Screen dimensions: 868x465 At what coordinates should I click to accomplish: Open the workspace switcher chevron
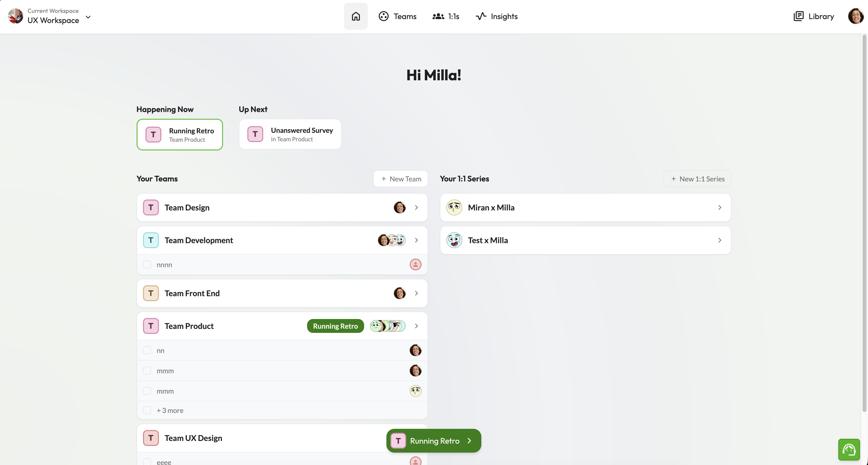click(88, 17)
